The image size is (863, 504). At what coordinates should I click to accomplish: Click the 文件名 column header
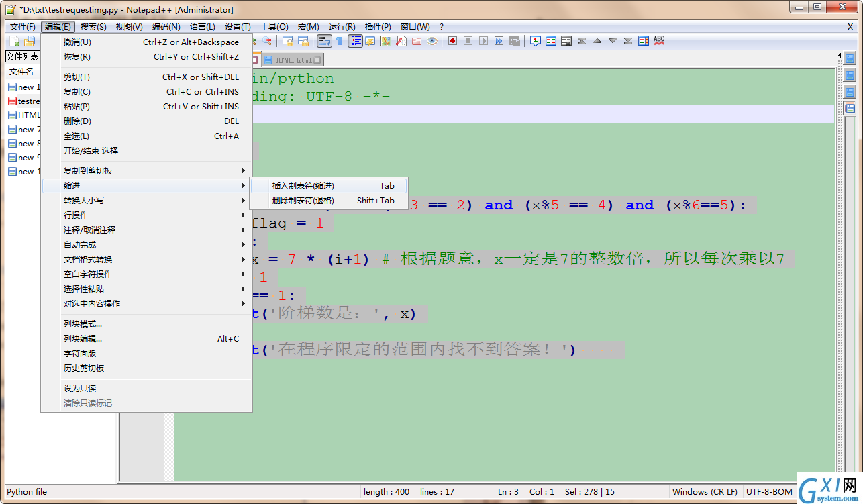pyautogui.click(x=23, y=72)
